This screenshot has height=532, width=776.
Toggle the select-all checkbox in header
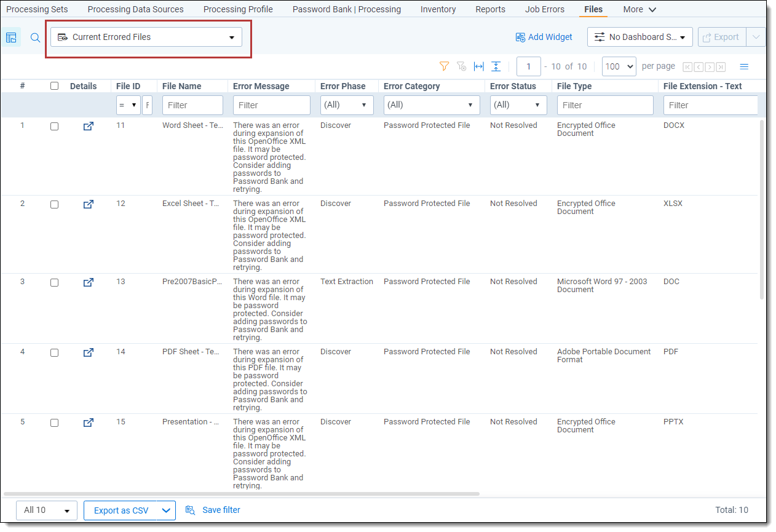pos(54,86)
